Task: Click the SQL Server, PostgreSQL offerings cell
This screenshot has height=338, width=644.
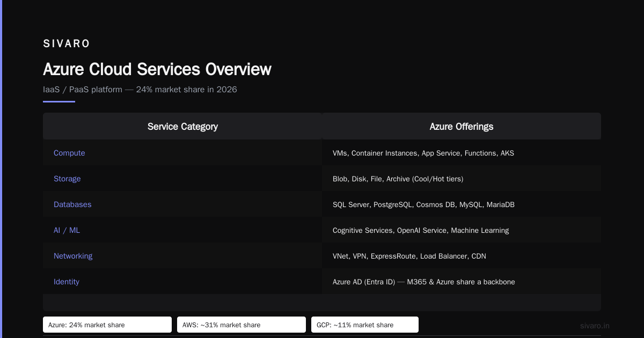Action: pyautogui.click(x=462, y=204)
